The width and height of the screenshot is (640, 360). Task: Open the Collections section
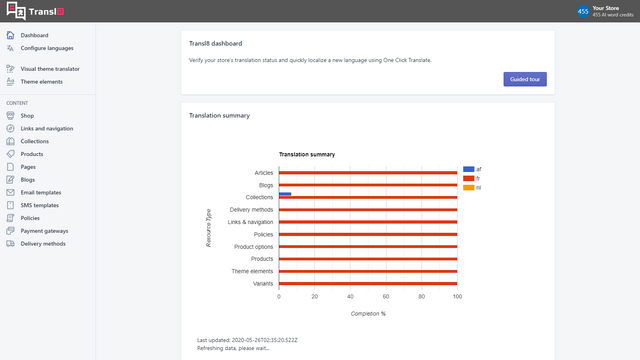pyautogui.click(x=35, y=141)
